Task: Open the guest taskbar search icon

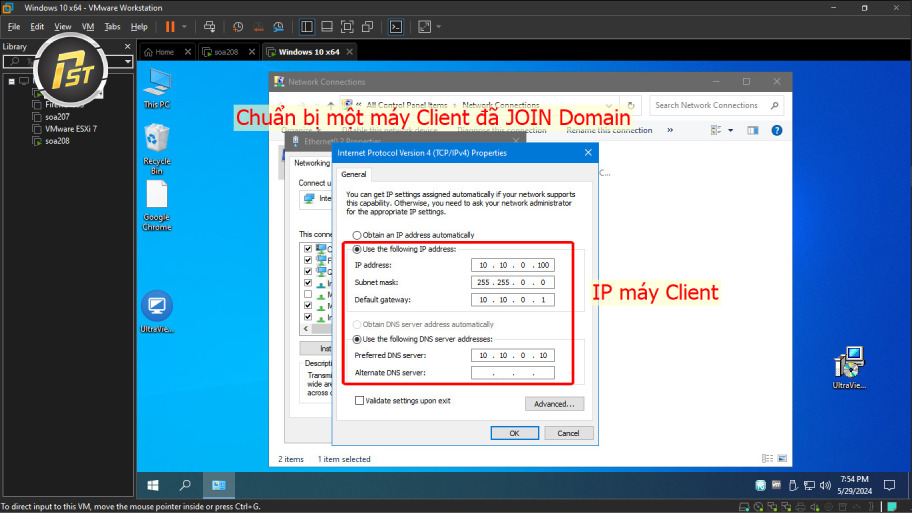Action: point(185,485)
